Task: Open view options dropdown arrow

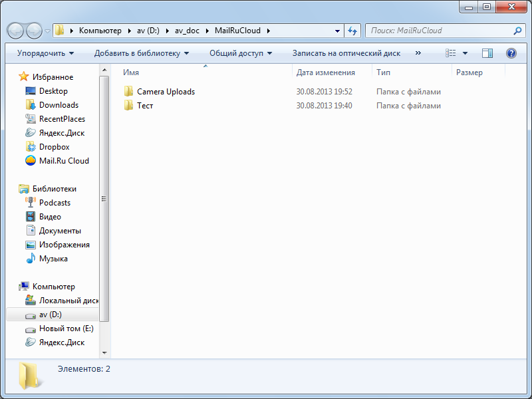Action: [x=465, y=53]
